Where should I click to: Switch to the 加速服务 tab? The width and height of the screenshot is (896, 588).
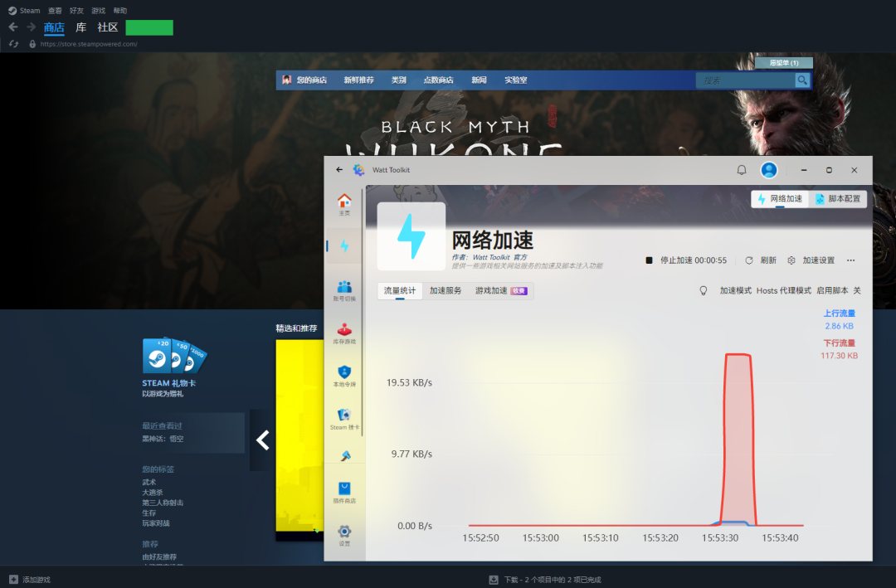[x=446, y=291]
